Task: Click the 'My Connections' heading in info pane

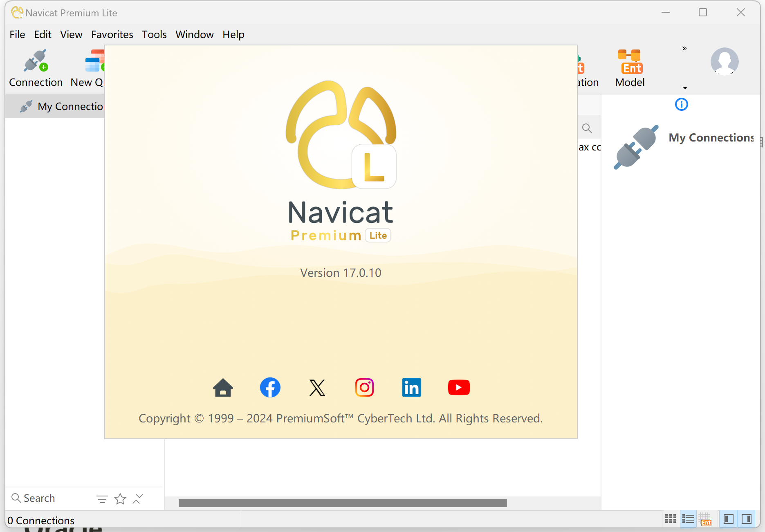Action: (711, 138)
